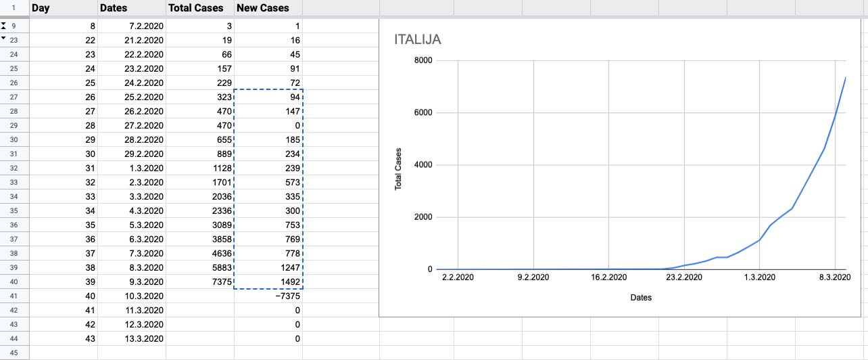The height and width of the screenshot is (360, 868).
Task: Click the New Cases header cell
Action: [268, 8]
